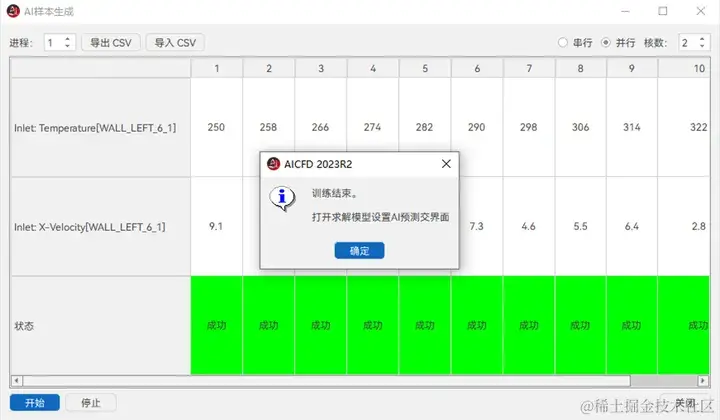Increase the 核数 spinner value
The width and height of the screenshot is (720, 420).
tap(702, 39)
